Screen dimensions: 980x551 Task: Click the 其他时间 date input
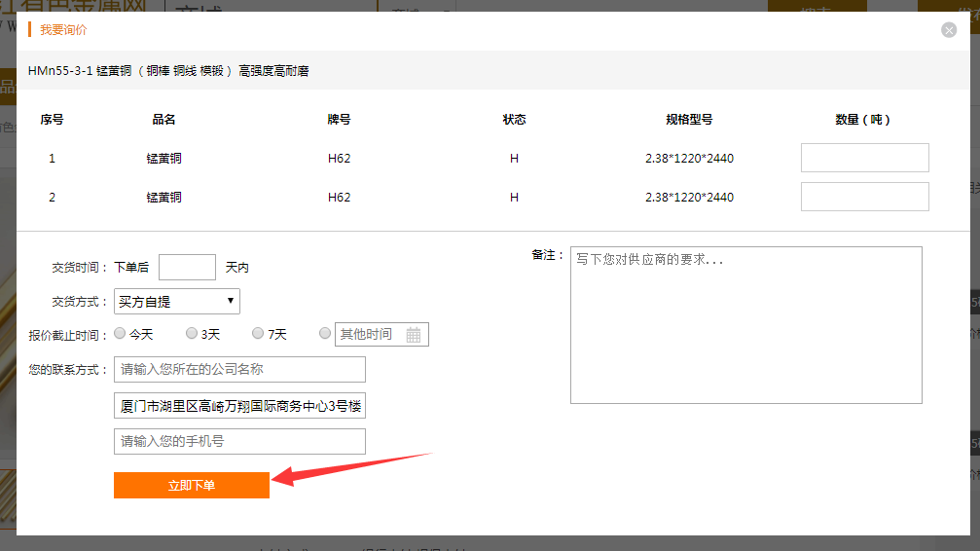click(x=381, y=335)
